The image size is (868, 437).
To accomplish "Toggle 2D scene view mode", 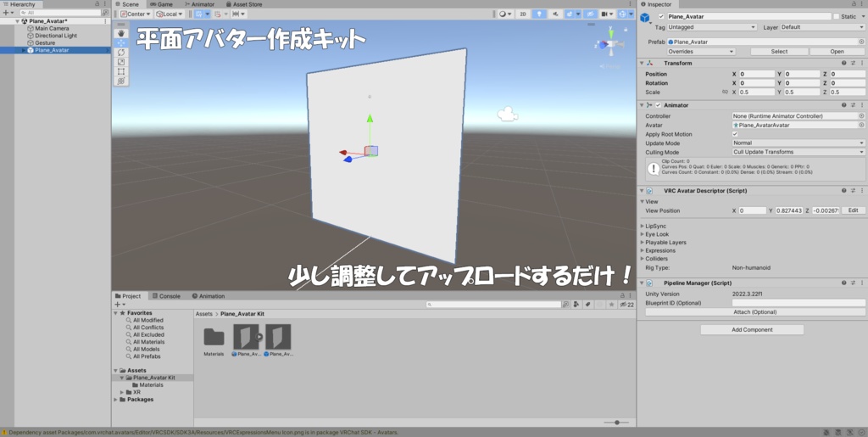I will click(522, 14).
